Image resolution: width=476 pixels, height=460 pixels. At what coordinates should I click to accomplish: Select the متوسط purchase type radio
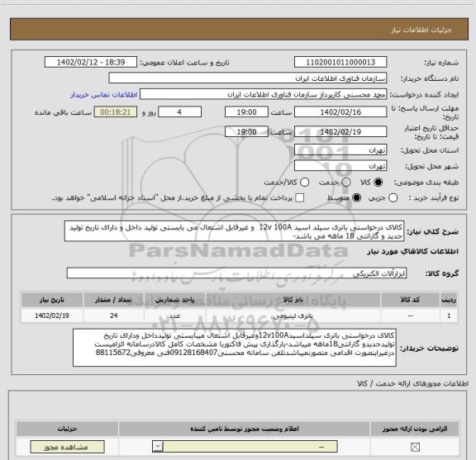click(356, 198)
